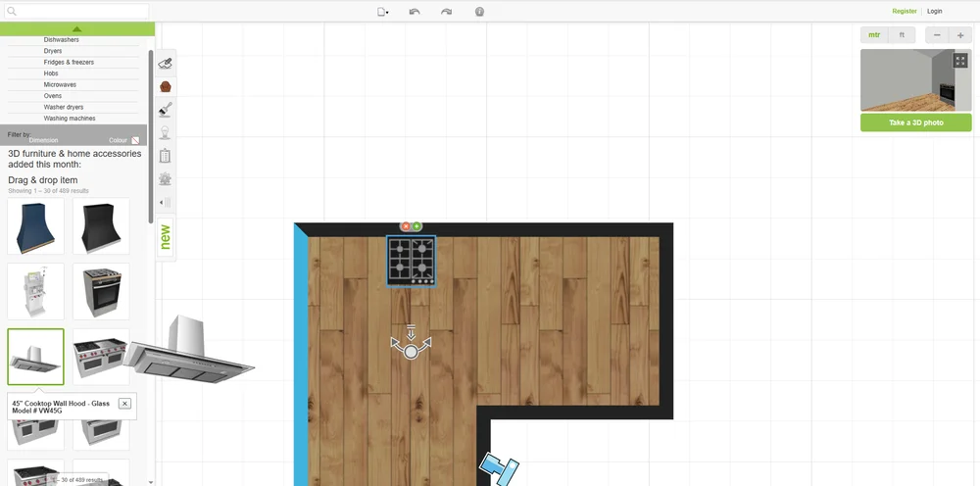Collapse the sidebar panel handle
Image resolution: width=980 pixels, height=486 pixels.
(166, 202)
